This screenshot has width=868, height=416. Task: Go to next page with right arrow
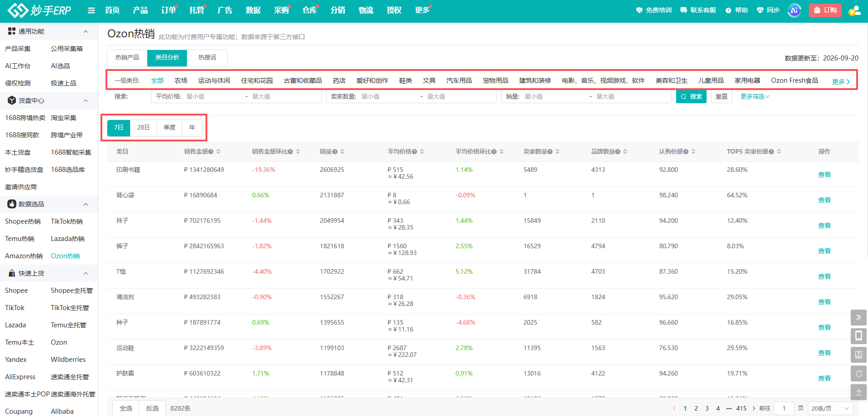[x=754, y=408]
